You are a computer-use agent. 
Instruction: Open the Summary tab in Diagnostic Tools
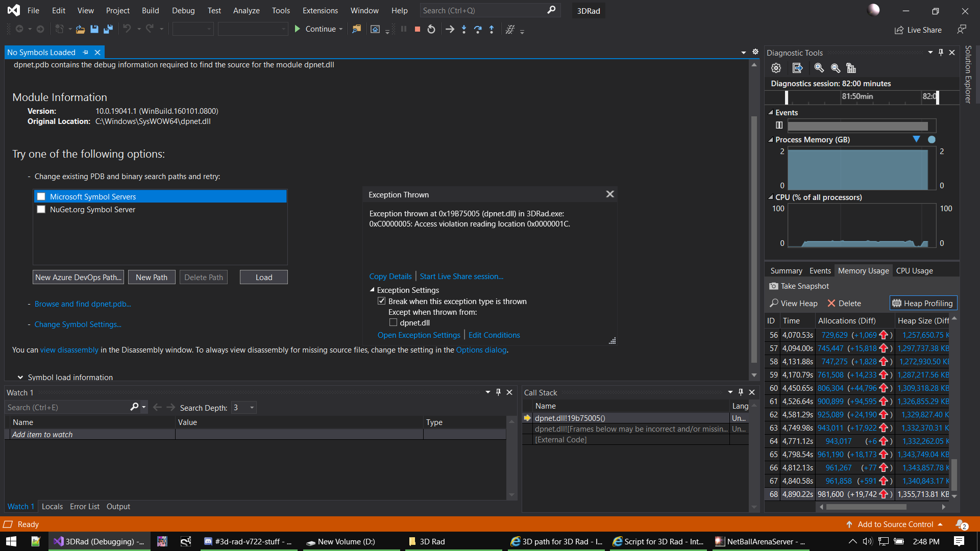pos(786,271)
